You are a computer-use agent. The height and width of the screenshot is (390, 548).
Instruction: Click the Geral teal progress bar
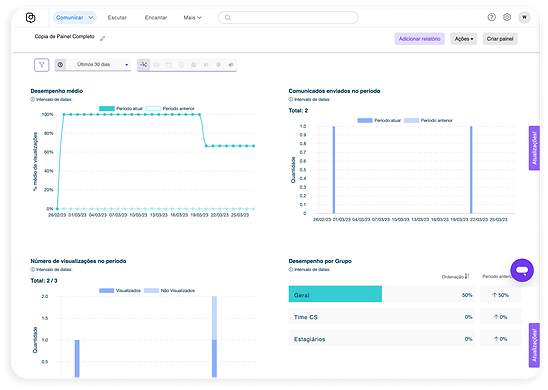pyautogui.click(x=335, y=294)
